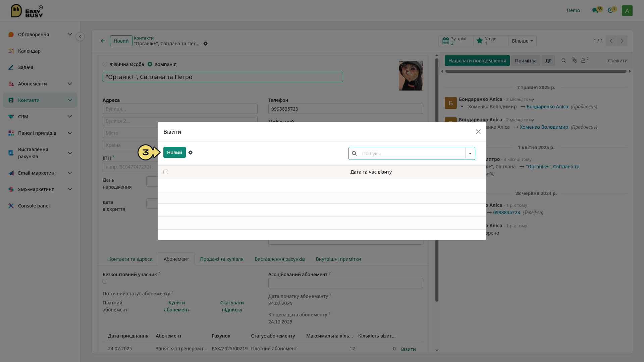
Task: Enable the Безкоштовний учасник checkbox
Action: click(105, 282)
